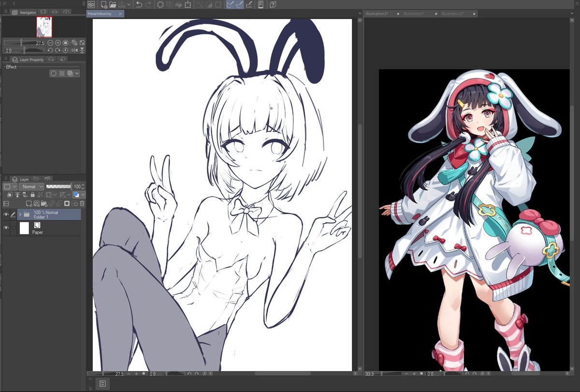
Task: Create a layer mask
Action: pos(67,203)
